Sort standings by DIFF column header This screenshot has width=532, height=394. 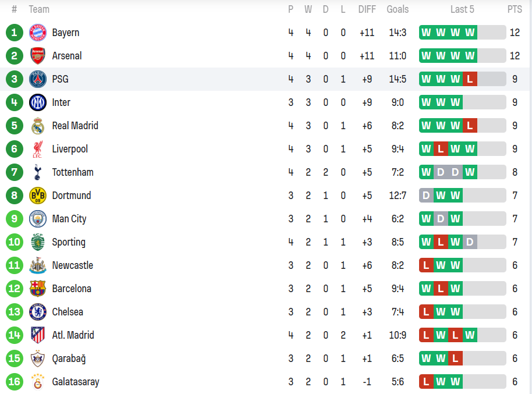pyautogui.click(x=367, y=9)
